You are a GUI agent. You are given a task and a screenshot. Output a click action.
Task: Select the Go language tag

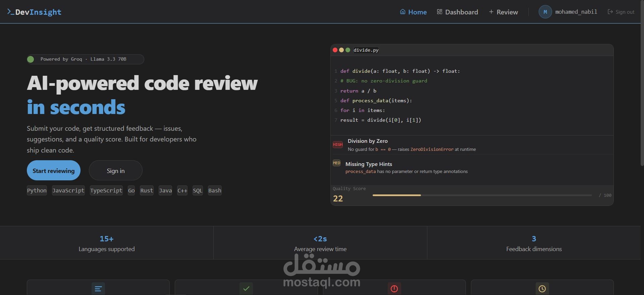coord(131,190)
